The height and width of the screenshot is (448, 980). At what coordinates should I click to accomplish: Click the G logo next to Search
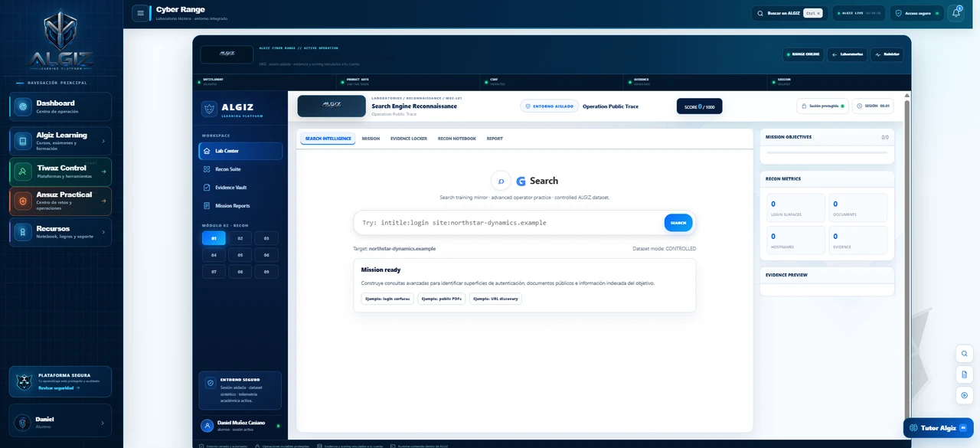521,181
